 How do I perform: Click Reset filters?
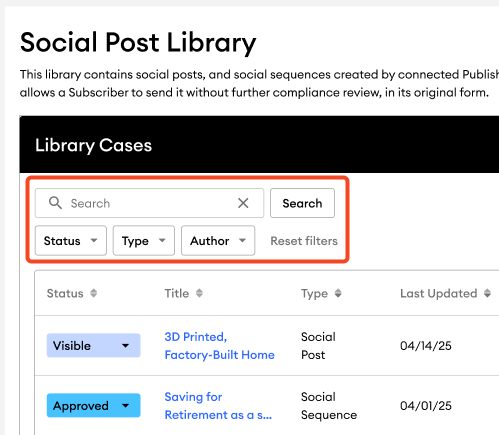[304, 241]
